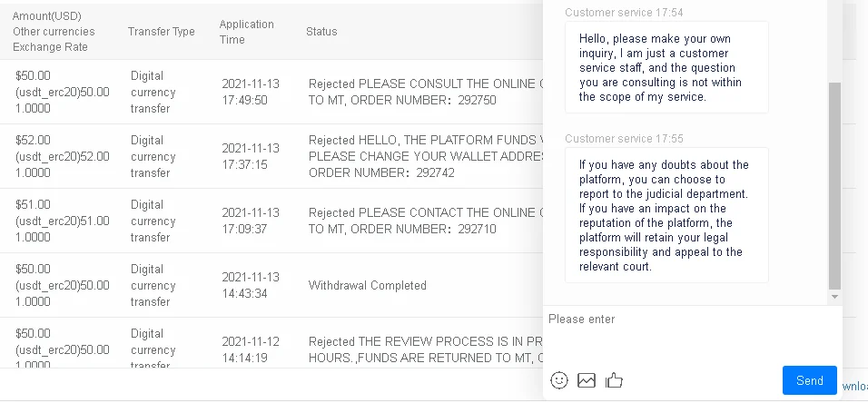868x403 pixels.
Task: Click the 17:09:37 application time cell
Action: [x=251, y=221]
